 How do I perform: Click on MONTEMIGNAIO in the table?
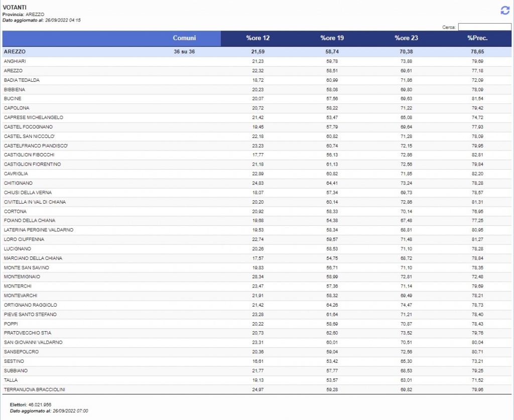[x=22, y=277]
